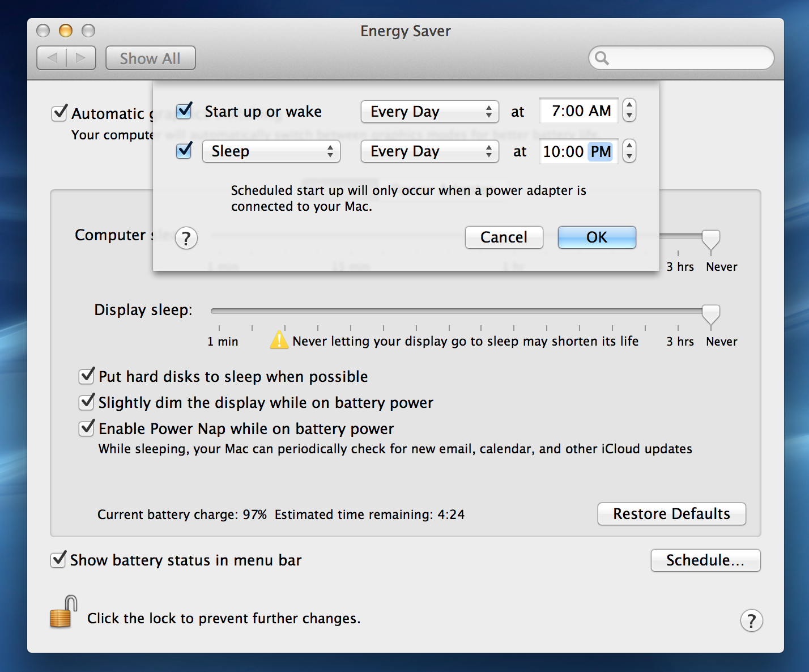Image resolution: width=809 pixels, height=672 pixels.
Task: Click 'Scheduled start up will only occur' note
Action: pos(408,198)
